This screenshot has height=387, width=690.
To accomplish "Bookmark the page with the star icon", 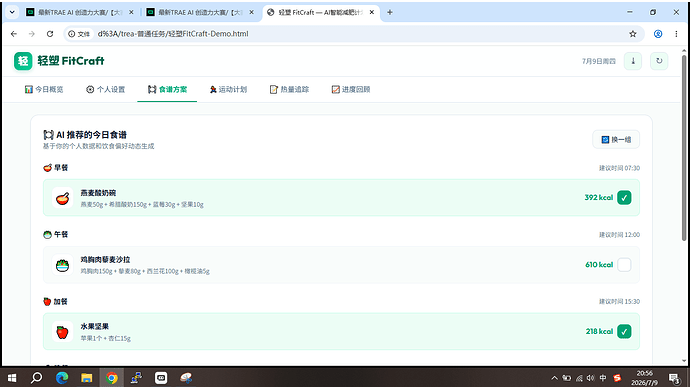I will point(633,34).
